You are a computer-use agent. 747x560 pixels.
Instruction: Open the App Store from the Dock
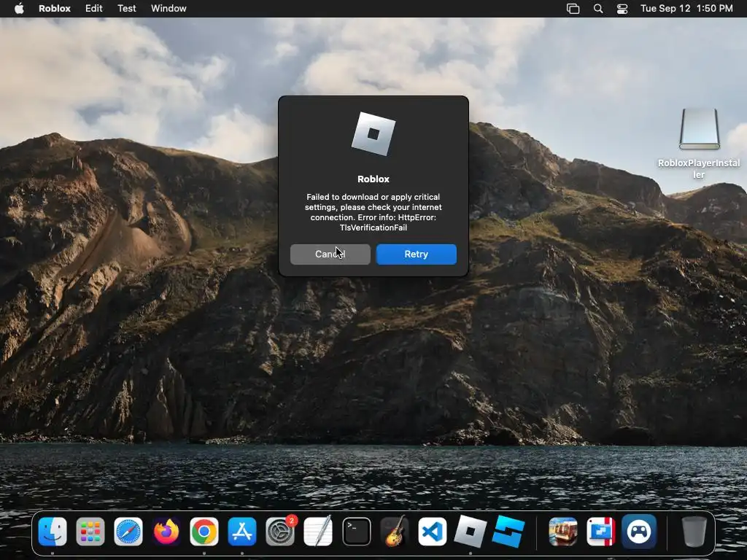pyautogui.click(x=242, y=532)
